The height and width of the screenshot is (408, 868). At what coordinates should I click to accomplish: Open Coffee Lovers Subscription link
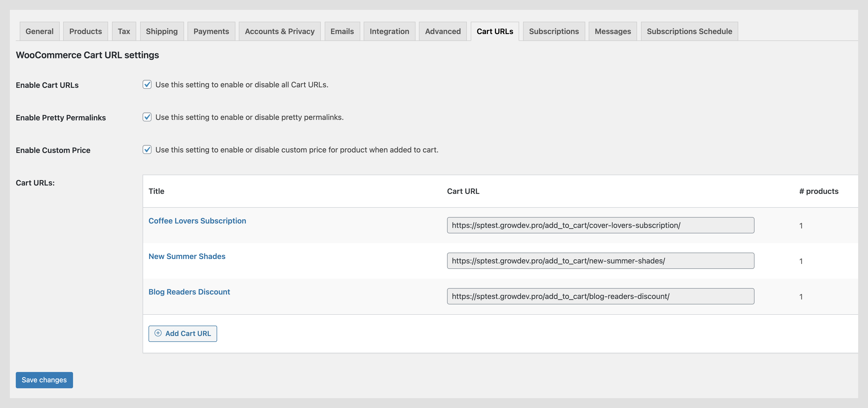click(x=197, y=221)
